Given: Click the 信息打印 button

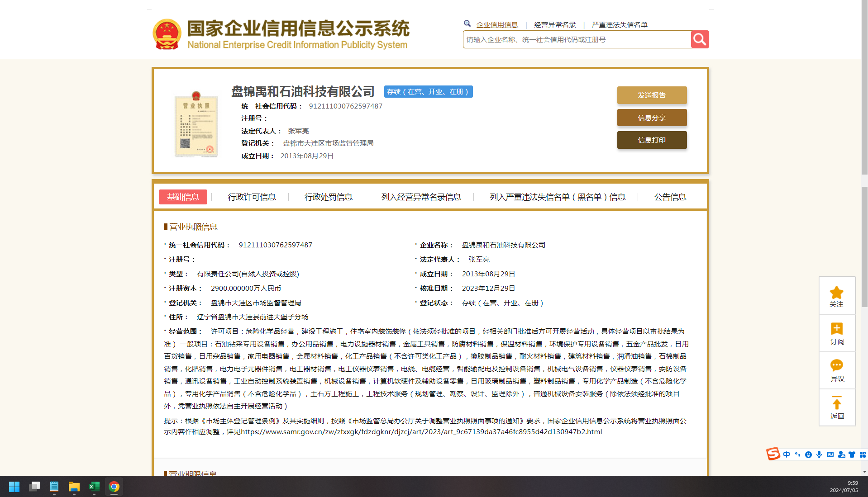Looking at the screenshot, I should pyautogui.click(x=652, y=140).
